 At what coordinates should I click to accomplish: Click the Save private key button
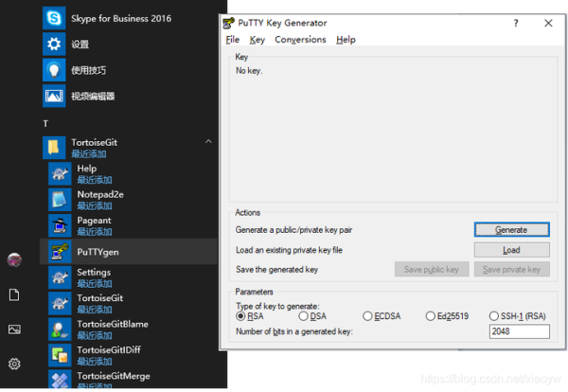point(511,270)
